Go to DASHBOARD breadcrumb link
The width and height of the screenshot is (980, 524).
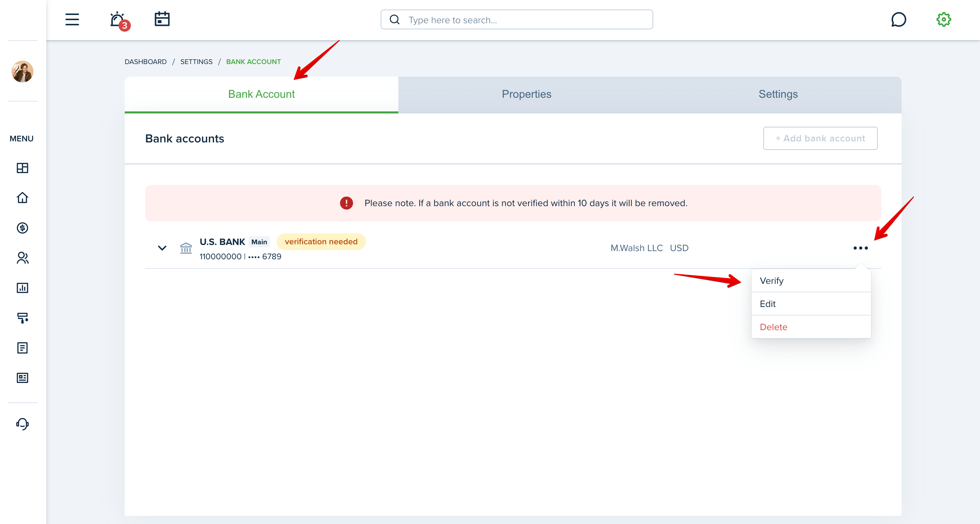click(x=145, y=62)
